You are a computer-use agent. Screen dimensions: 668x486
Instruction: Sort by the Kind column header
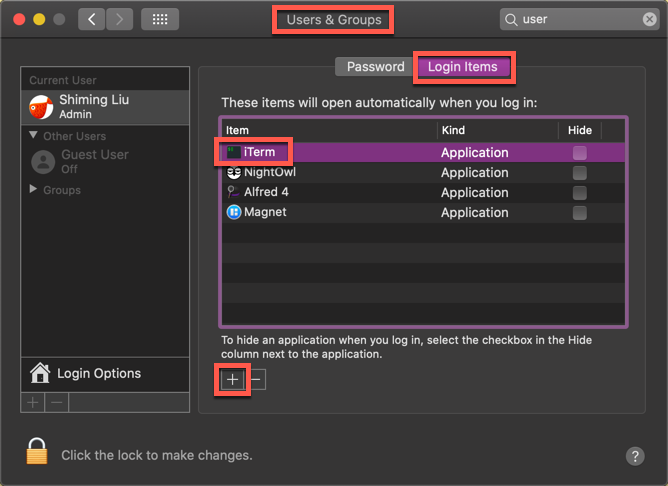[498, 130]
